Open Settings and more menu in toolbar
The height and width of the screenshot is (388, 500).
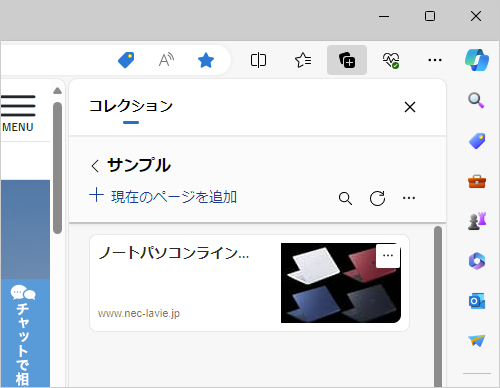click(435, 60)
